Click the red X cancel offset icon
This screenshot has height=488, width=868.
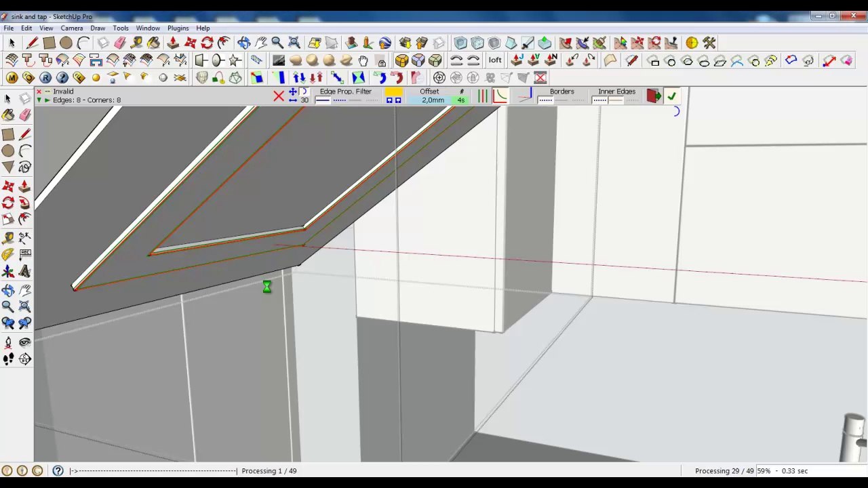click(279, 96)
